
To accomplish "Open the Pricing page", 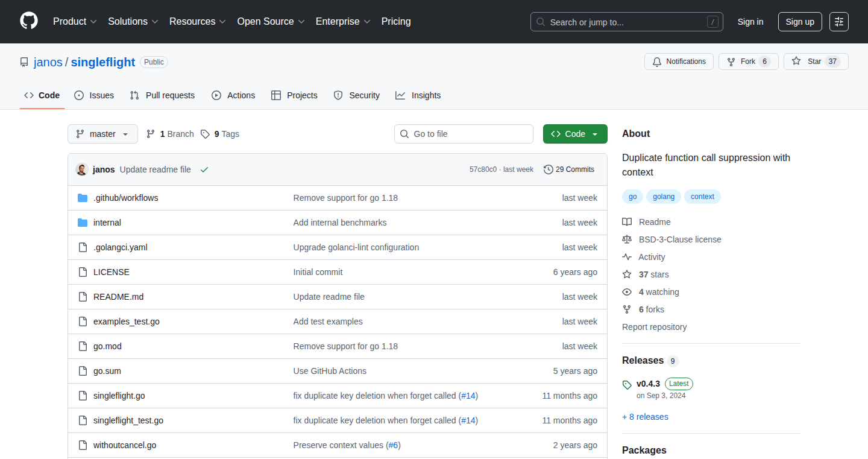I will tap(396, 22).
